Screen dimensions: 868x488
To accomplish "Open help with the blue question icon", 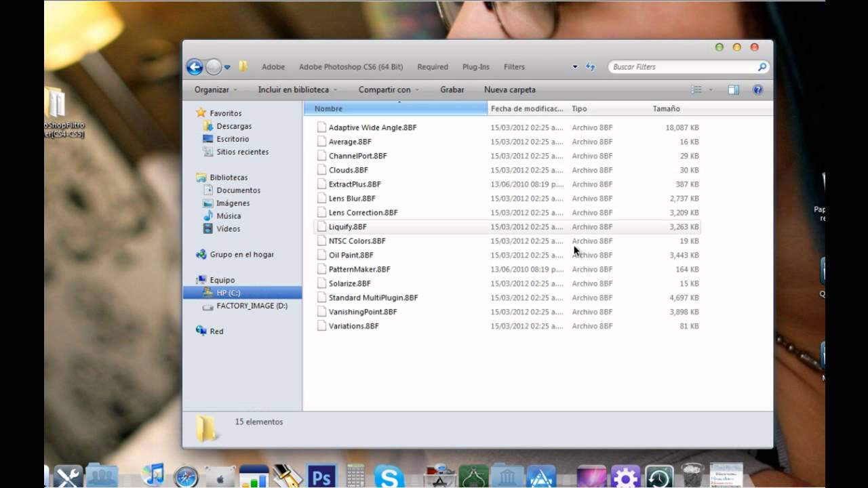I will (757, 89).
